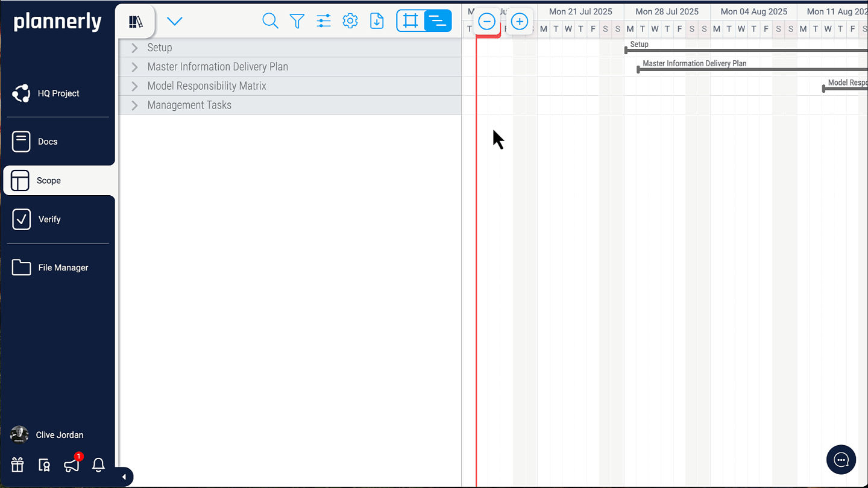Expand the Master Information Delivery Plan row
The image size is (868, 488).
[134, 67]
